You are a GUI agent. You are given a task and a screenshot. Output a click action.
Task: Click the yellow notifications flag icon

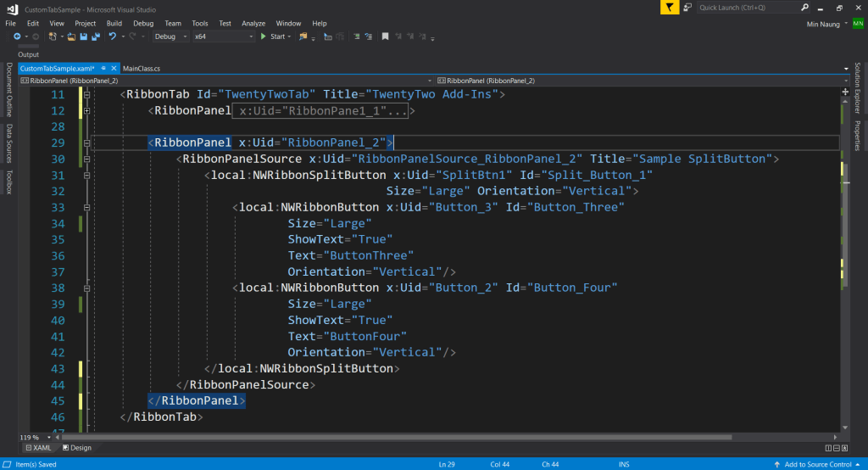(670, 7)
